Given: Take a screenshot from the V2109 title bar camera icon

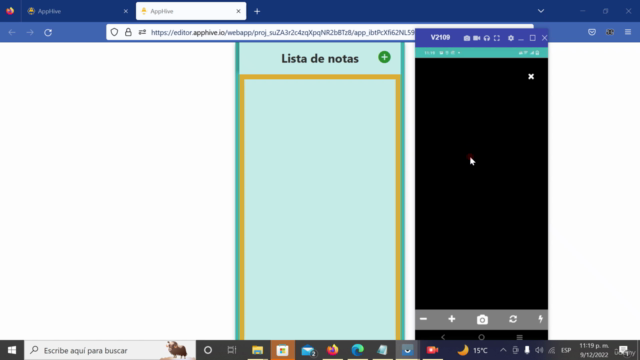Looking at the screenshot, I should 467,38.
